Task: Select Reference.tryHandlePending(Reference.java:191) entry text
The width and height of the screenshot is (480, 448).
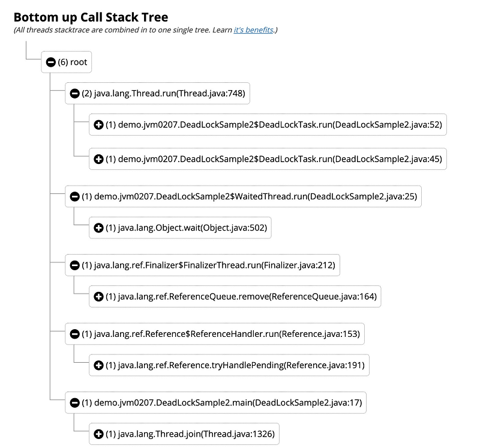Action: tap(235, 365)
